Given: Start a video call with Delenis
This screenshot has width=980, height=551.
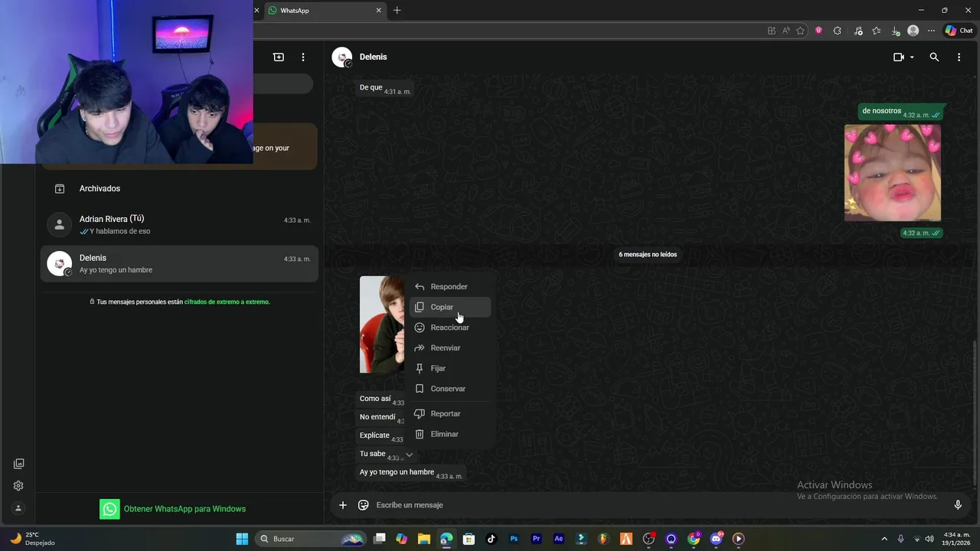Looking at the screenshot, I should point(899,57).
